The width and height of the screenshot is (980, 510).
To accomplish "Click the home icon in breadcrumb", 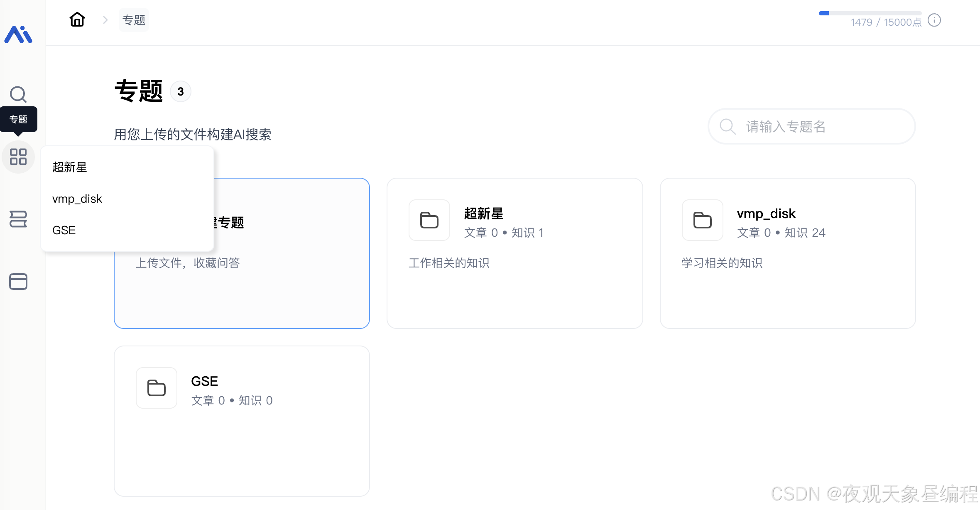I will coord(77,20).
